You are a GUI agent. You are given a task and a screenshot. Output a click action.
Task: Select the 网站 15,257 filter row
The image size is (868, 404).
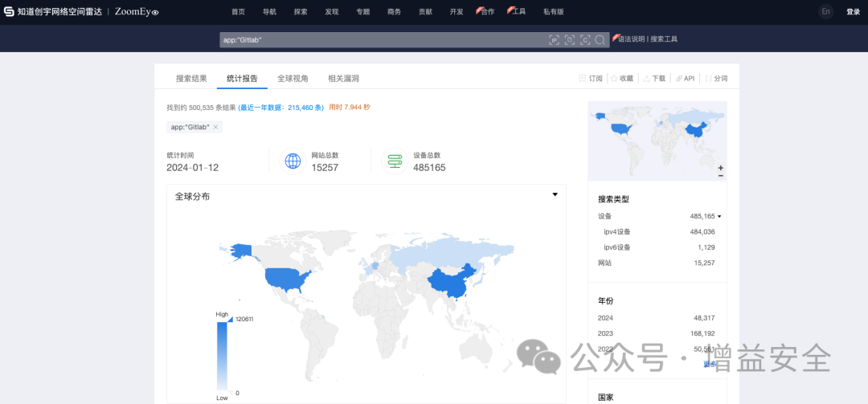[x=657, y=263]
